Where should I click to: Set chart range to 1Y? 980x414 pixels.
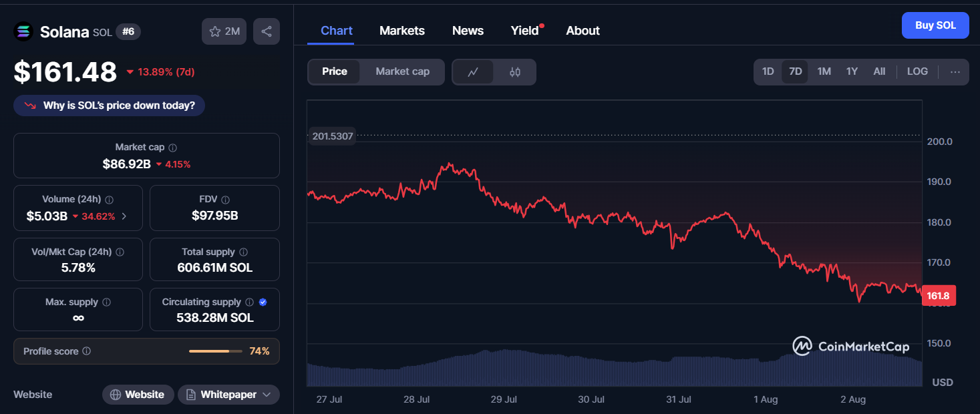click(852, 71)
